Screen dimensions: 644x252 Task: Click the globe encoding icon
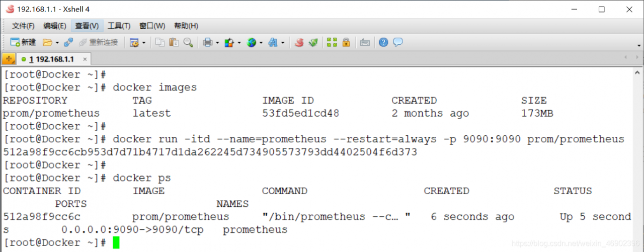[x=251, y=42]
